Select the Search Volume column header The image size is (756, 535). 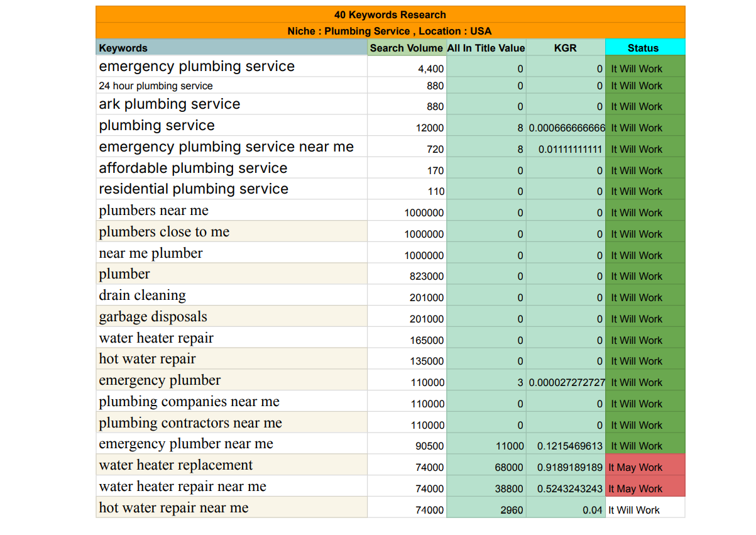coord(406,48)
